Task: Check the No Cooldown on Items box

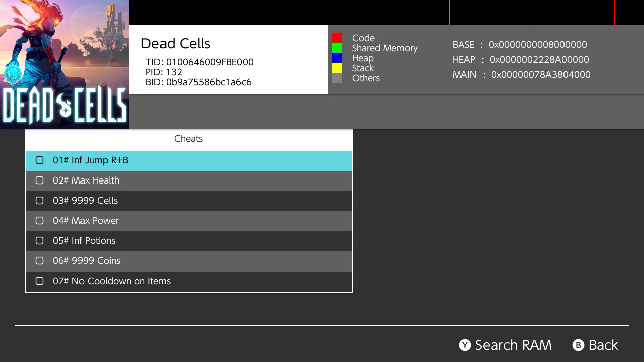Action: coord(40,281)
